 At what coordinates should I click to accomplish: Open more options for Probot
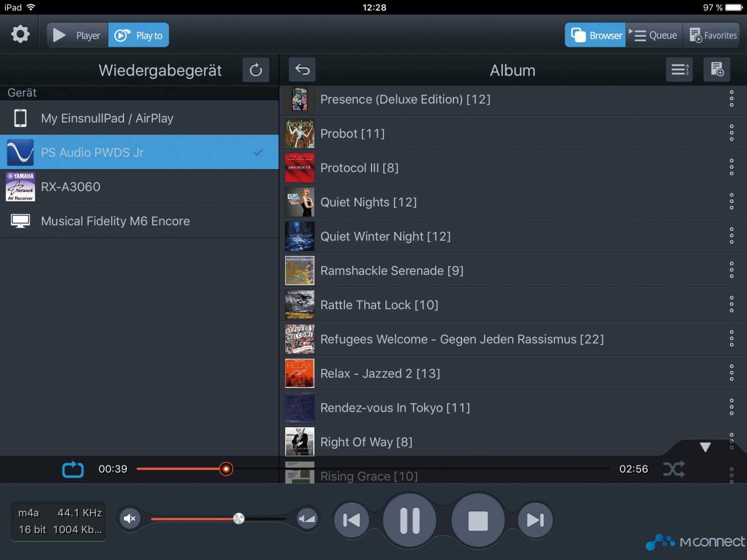(x=731, y=133)
